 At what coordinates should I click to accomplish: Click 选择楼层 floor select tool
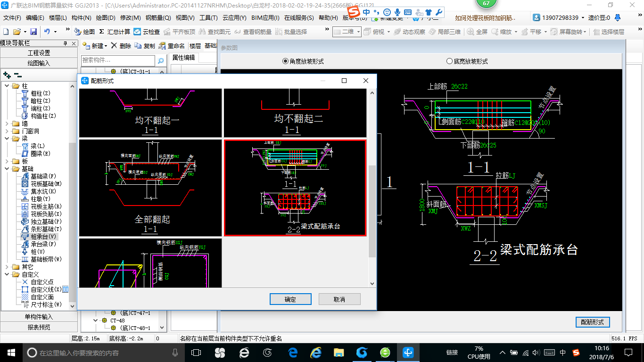pos(608,32)
